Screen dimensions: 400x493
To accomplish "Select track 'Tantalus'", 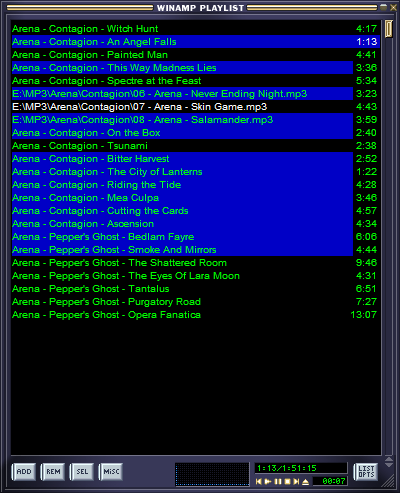I will pyautogui.click(x=195, y=289).
